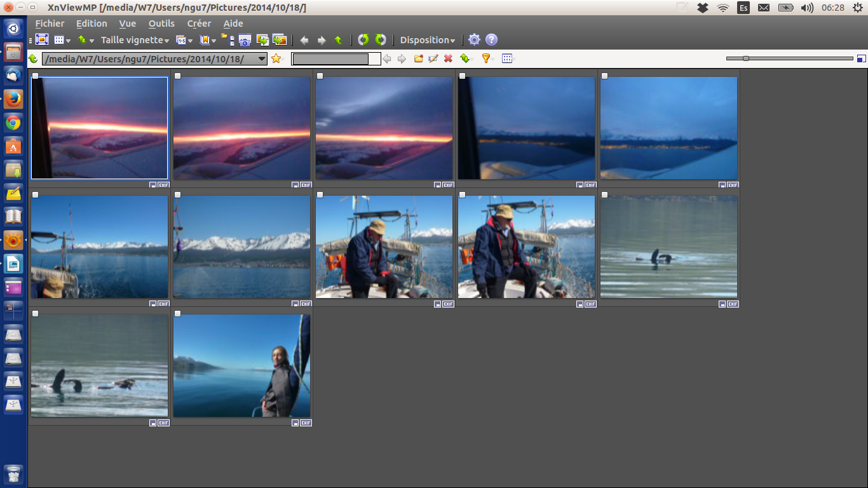
Task: Expand the Taille vignette dropdown
Action: click(135, 40)
